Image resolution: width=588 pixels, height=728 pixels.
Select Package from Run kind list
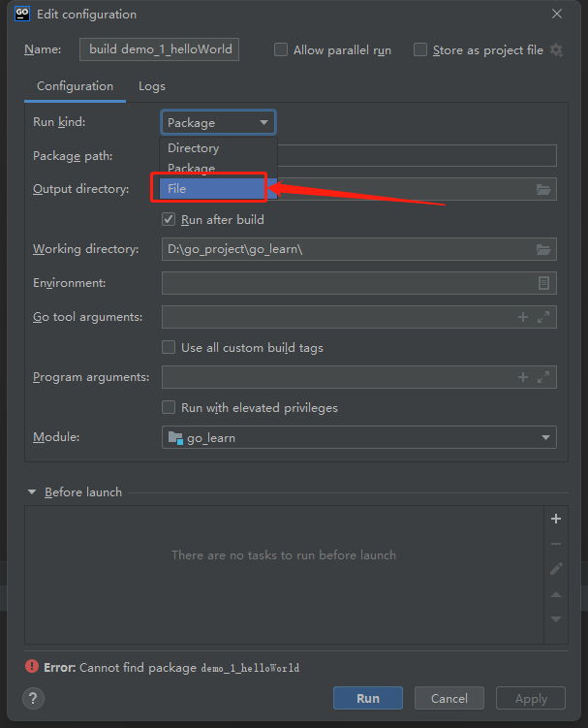[x=219, y=168]
